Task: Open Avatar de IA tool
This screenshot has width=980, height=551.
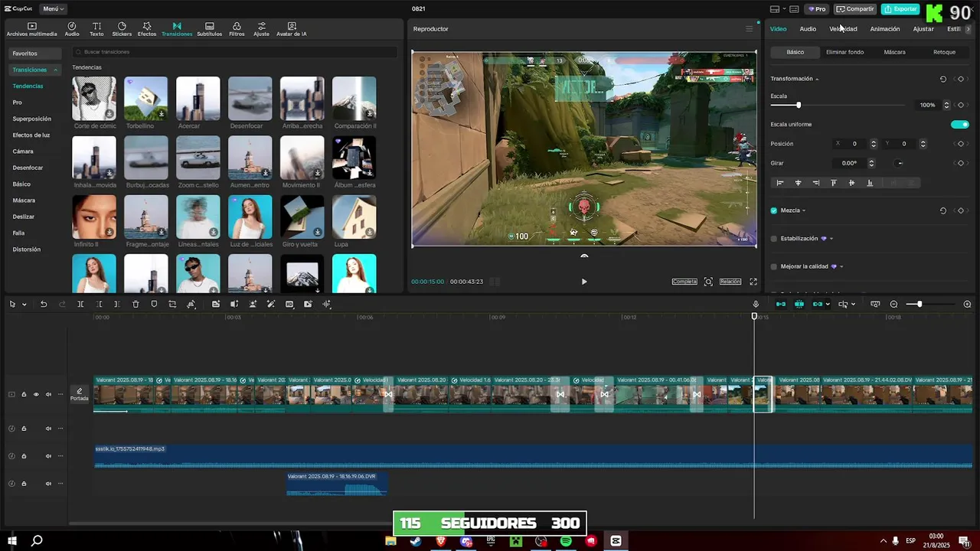Action: click(292, 29)
